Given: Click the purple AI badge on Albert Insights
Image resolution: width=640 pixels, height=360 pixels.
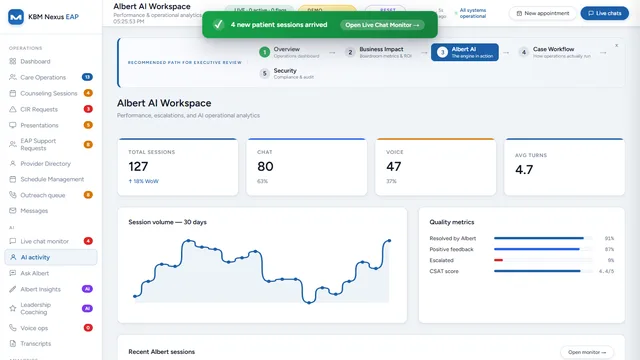Looking at the screenshot, I should (87, 289).
